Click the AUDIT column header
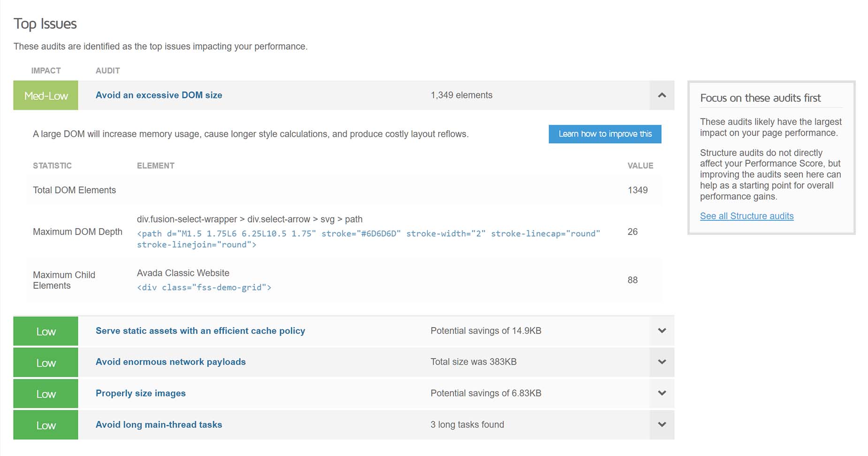Viewport: 868px width, 456px height. (x=107, y=70)
